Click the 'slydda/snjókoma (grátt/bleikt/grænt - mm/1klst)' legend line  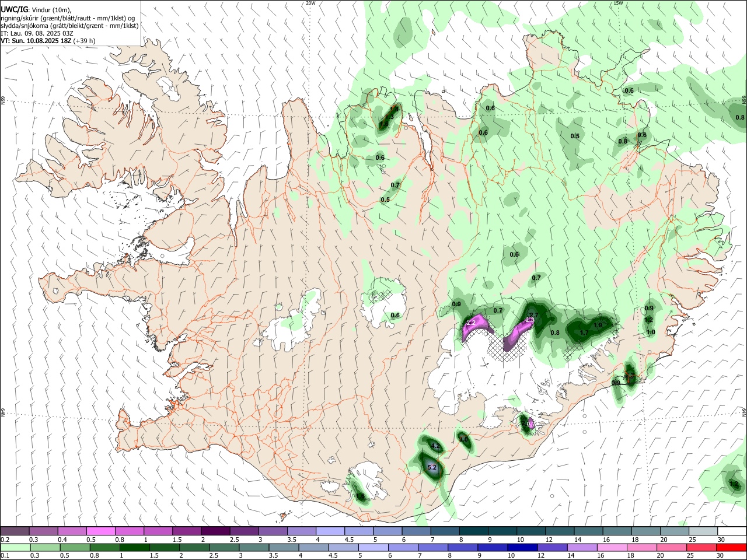[x=69, y=26]
